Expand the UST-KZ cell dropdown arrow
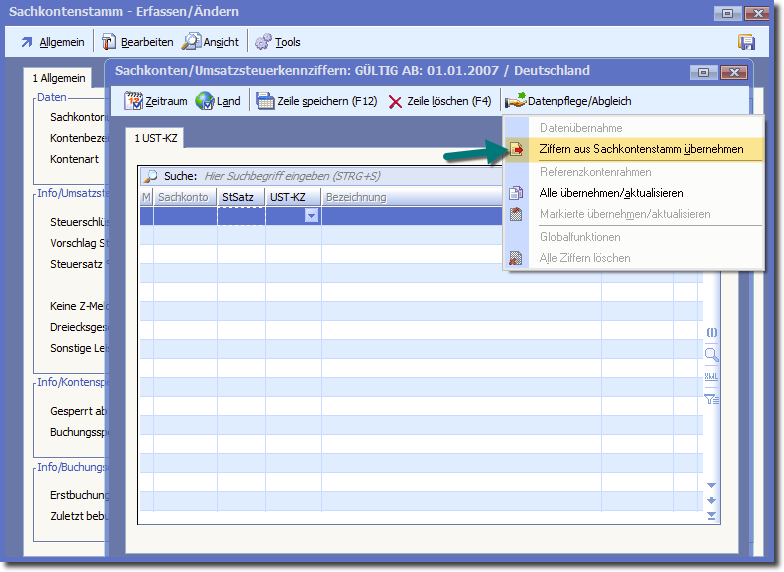 click(x=311, y=216)
